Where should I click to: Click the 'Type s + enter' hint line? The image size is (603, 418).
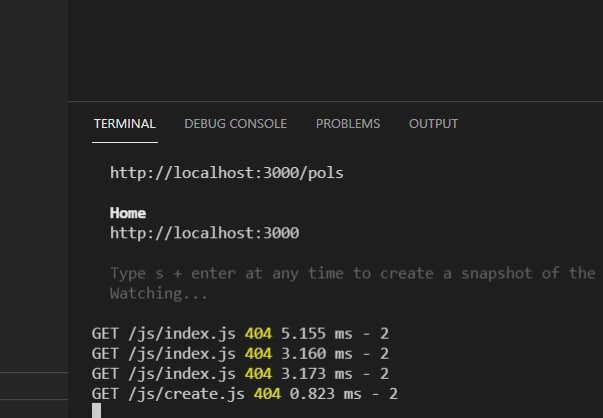(350, 273)
